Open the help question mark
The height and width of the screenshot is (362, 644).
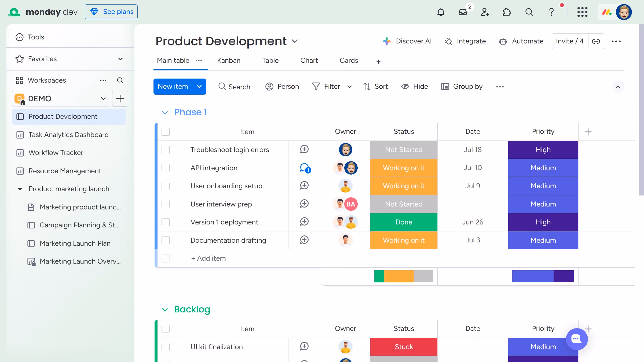pos(551,12)
